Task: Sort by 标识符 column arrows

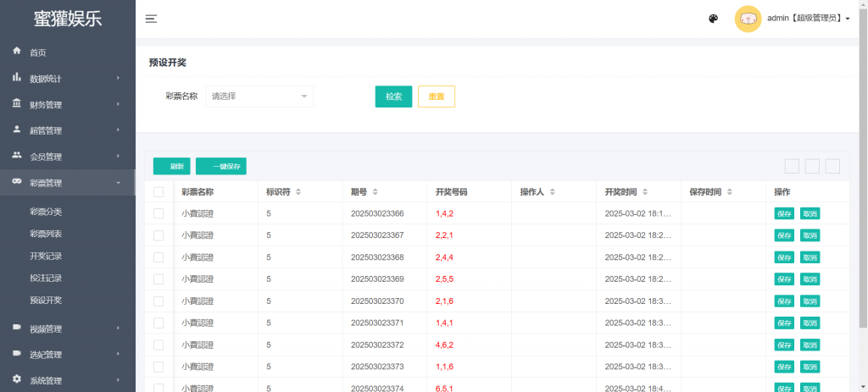Action: coord(298,192)
